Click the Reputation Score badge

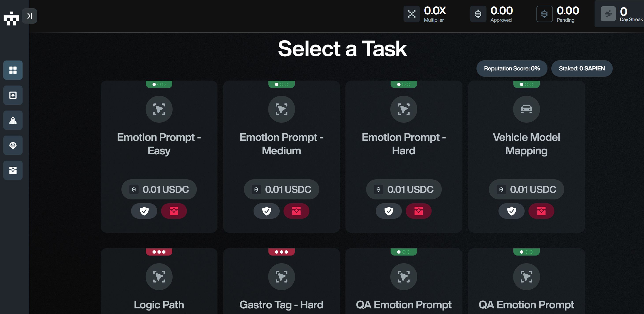512,69
